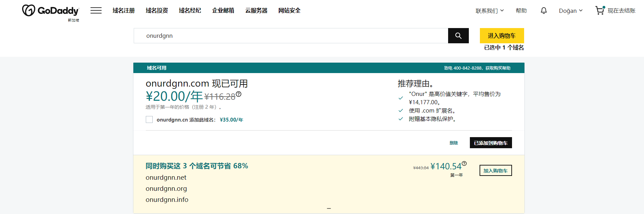
Task: Open the notifications bell
Action: pos(543,11)
